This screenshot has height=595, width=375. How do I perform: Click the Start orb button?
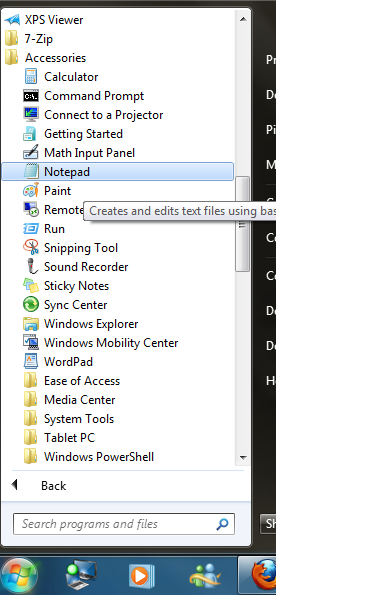click(18, 576)
